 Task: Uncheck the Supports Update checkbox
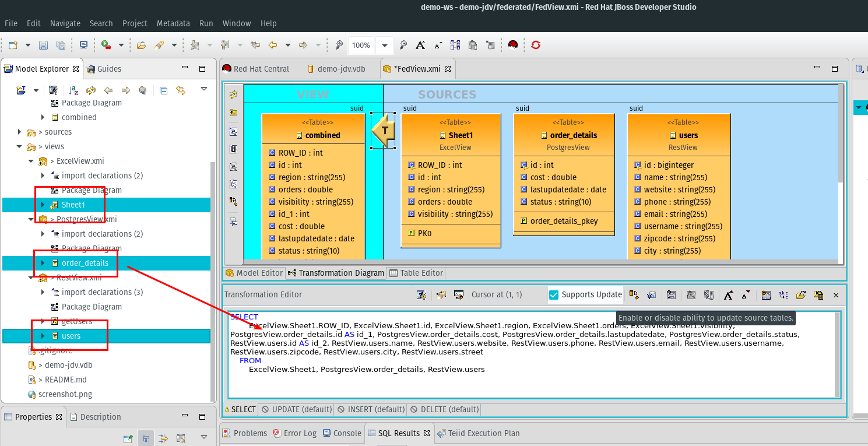(x=554, y=295)
